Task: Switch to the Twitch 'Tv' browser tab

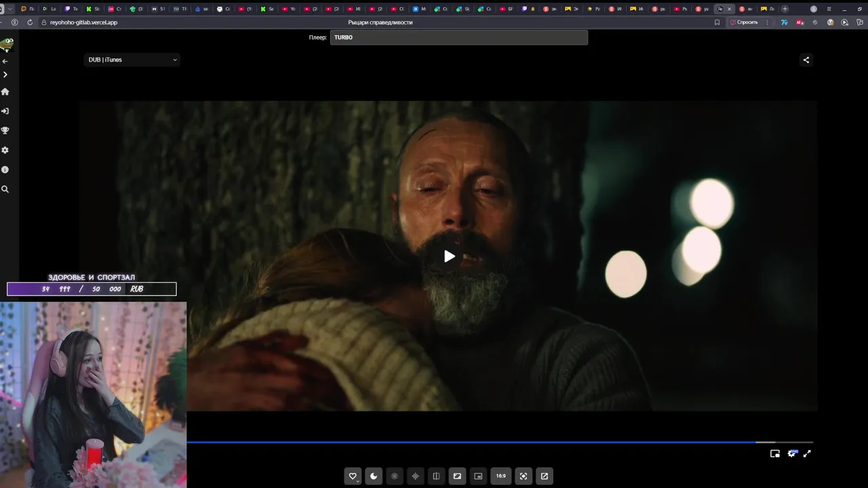Action: pos(71,9)
